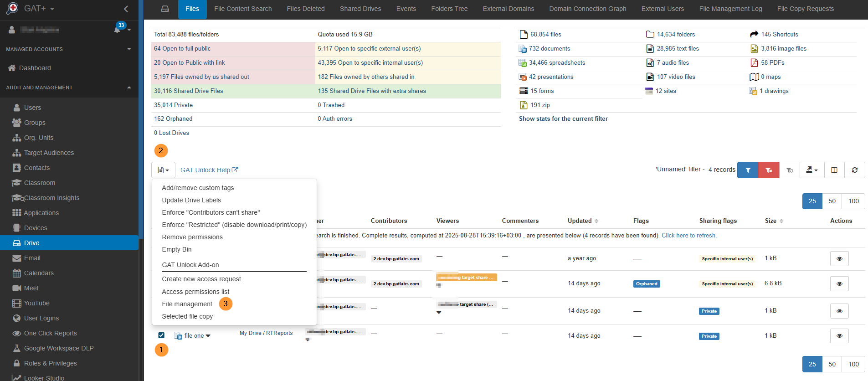Open Classroom Insights in the sidebar

[51, 198]
